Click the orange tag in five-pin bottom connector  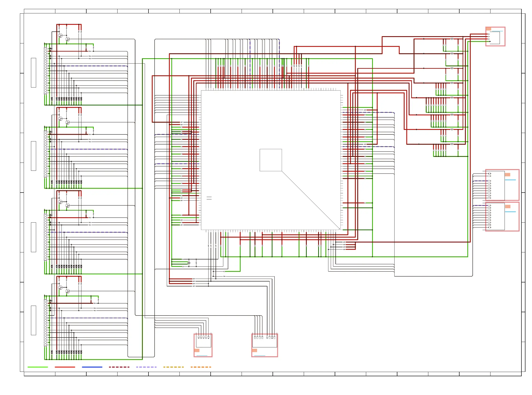click(x=197, y=350)
